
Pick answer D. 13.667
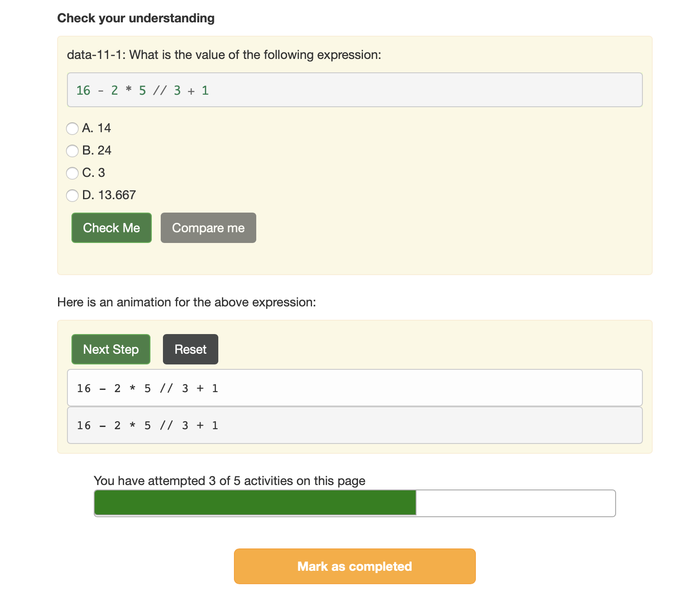72,196
